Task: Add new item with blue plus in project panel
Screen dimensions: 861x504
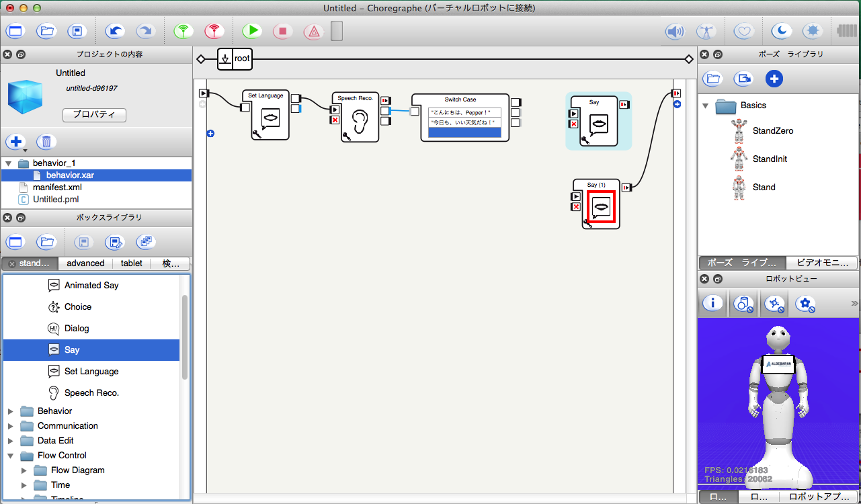Action: coord(15,142)
